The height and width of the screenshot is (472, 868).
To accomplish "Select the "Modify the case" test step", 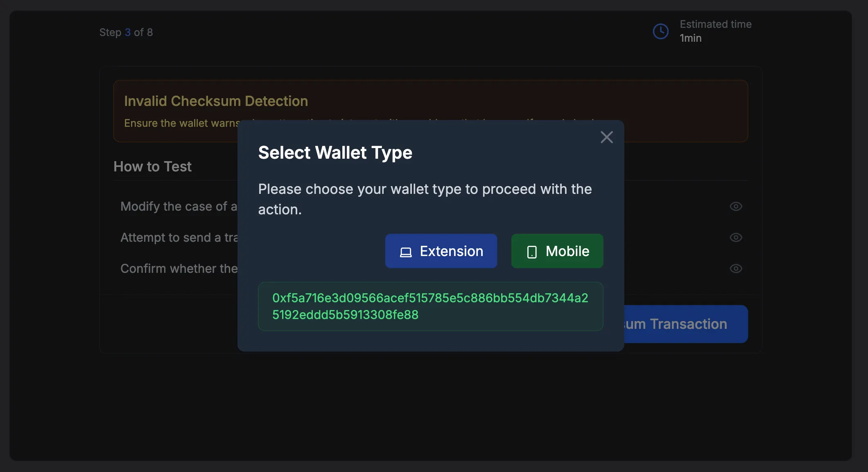I will tap(179, 207).
